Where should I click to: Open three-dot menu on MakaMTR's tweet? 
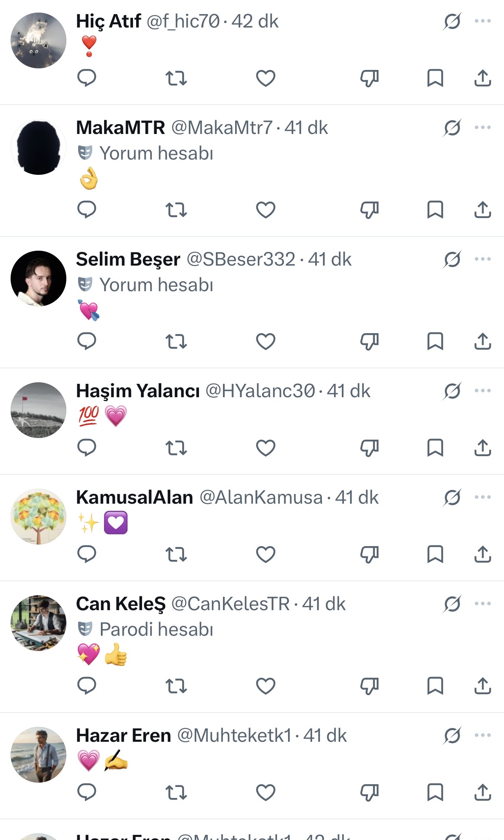[482, 128]
